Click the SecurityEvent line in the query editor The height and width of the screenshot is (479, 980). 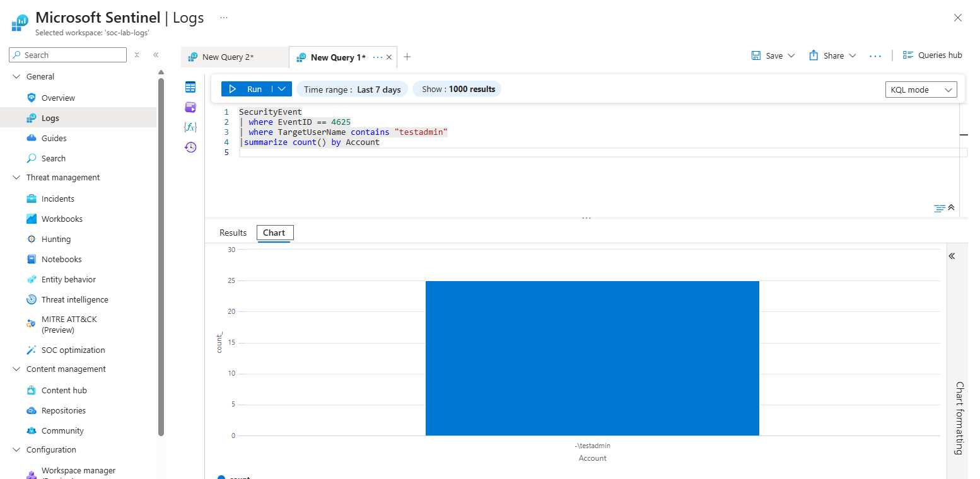tap(271, 112)
